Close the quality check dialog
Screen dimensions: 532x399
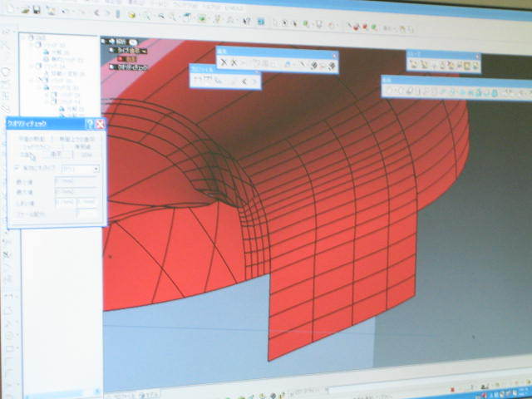click(100, 124)
